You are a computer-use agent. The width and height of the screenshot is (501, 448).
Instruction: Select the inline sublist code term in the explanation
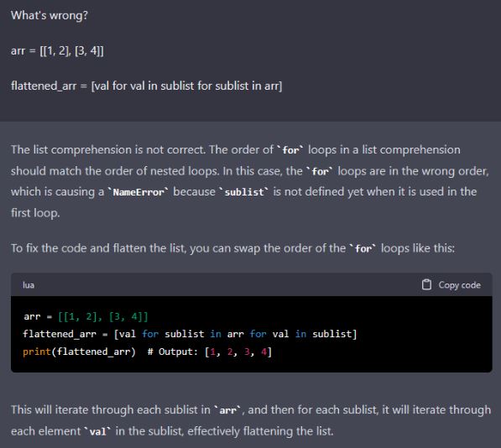click(x=244, y=192)
